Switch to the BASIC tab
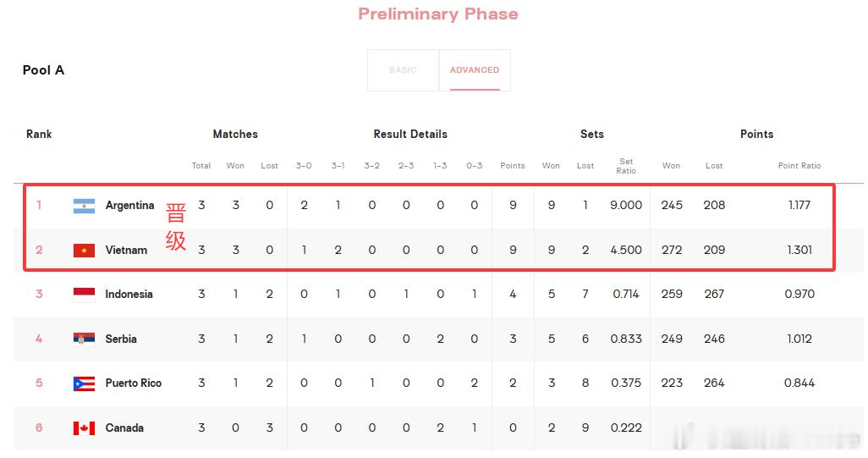This screenshot has height=458, width=868. coord(403,70)
